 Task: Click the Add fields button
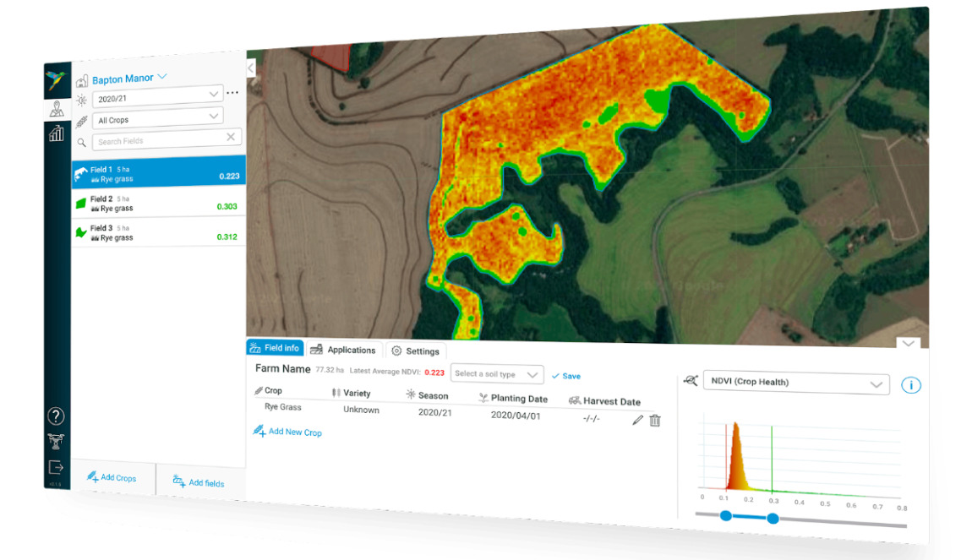point(199,482)
